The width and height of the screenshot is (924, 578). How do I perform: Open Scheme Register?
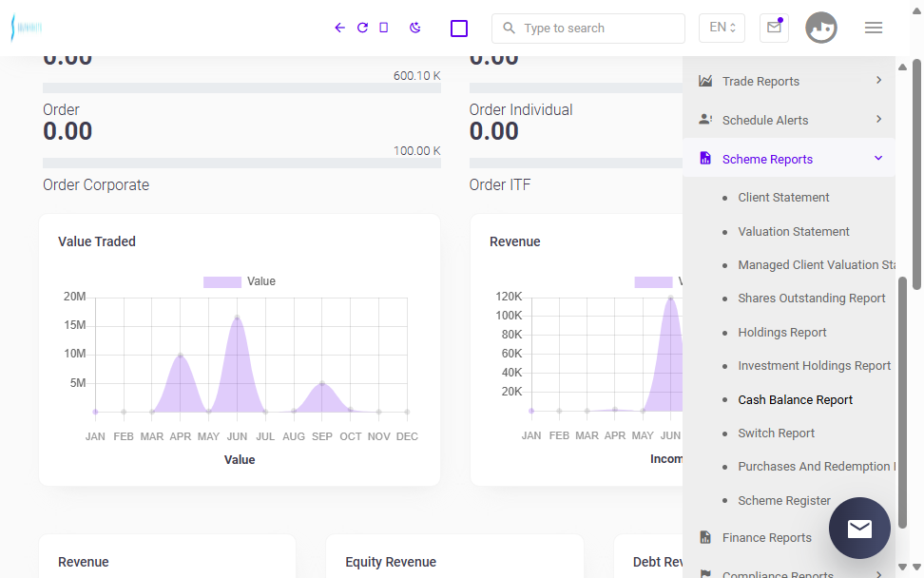(x=784, y=501)
